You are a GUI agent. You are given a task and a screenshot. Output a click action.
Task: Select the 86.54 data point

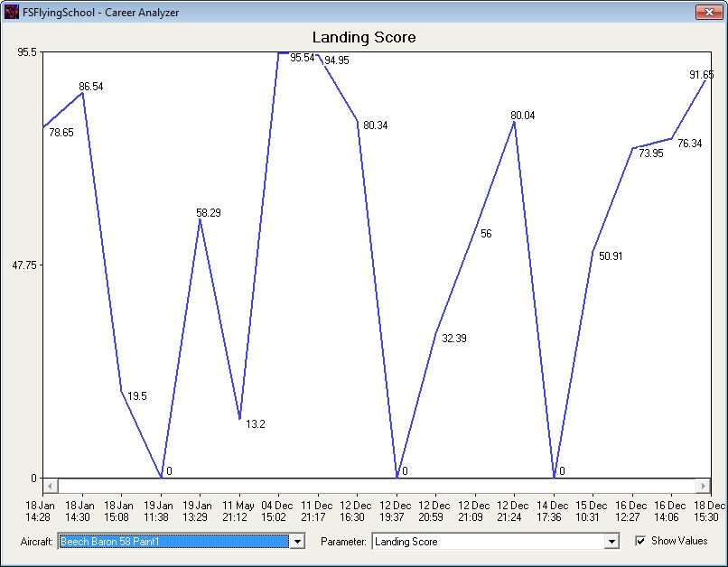click(82, 93)
